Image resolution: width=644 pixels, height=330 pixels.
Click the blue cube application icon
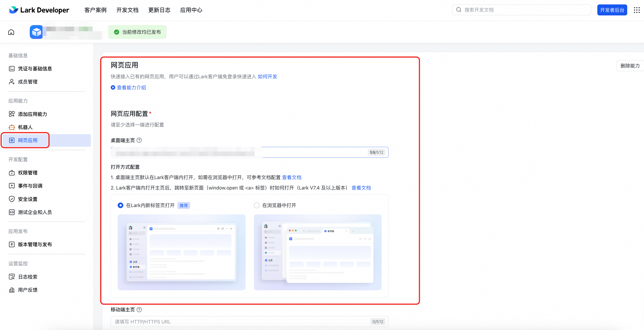point(36,32)
